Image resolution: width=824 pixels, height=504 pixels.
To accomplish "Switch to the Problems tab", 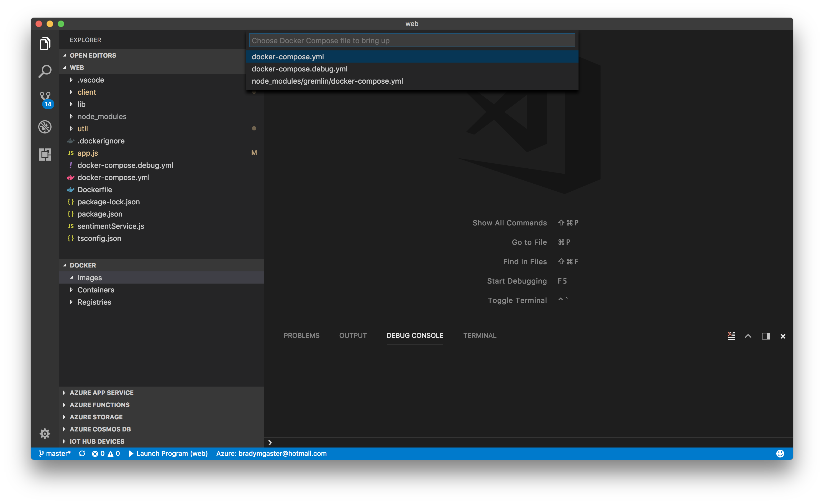I will (x=301, y=336).
